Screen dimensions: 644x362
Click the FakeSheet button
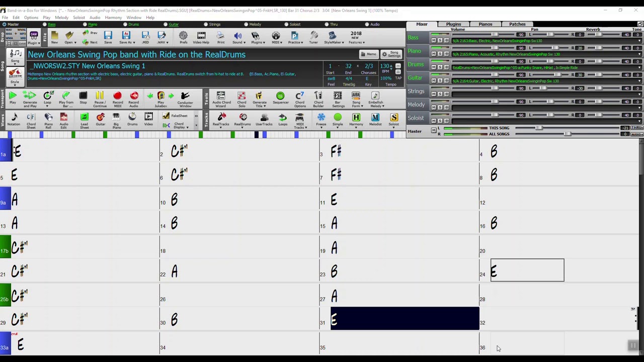tap(175, 116)
